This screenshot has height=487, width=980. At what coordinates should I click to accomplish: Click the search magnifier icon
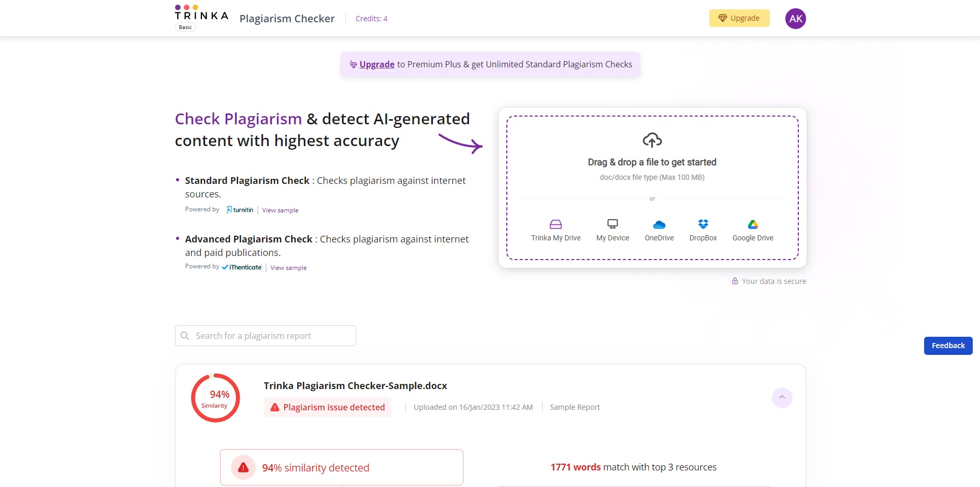tap(185, 336)
